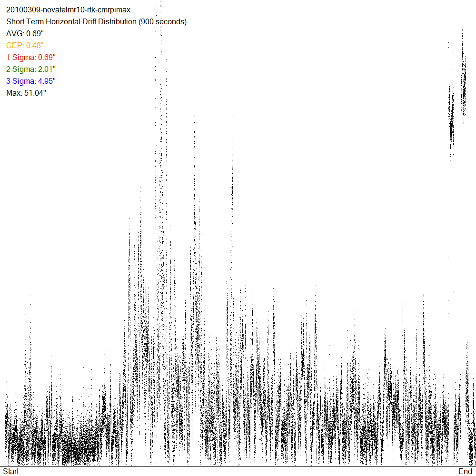Click the value 51.04" in the Max line
Screen dimensions: 476x476
coord(35,93)
